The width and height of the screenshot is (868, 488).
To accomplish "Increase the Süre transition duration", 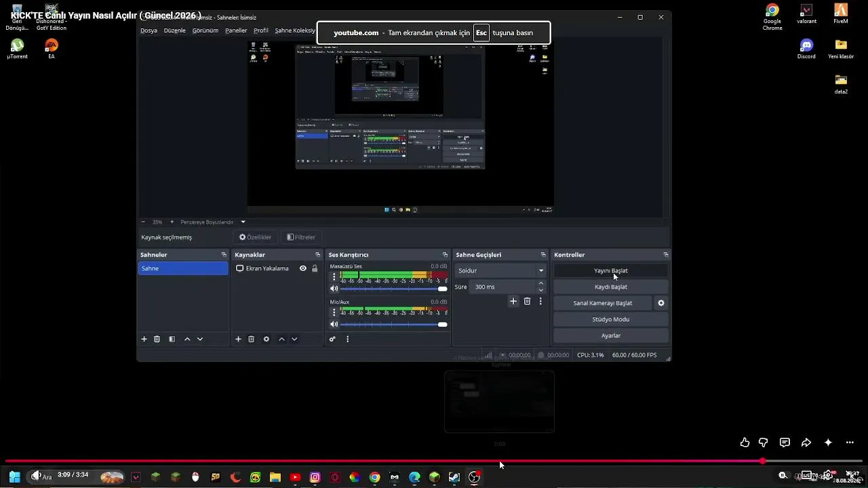I will [x=540, y=283].
